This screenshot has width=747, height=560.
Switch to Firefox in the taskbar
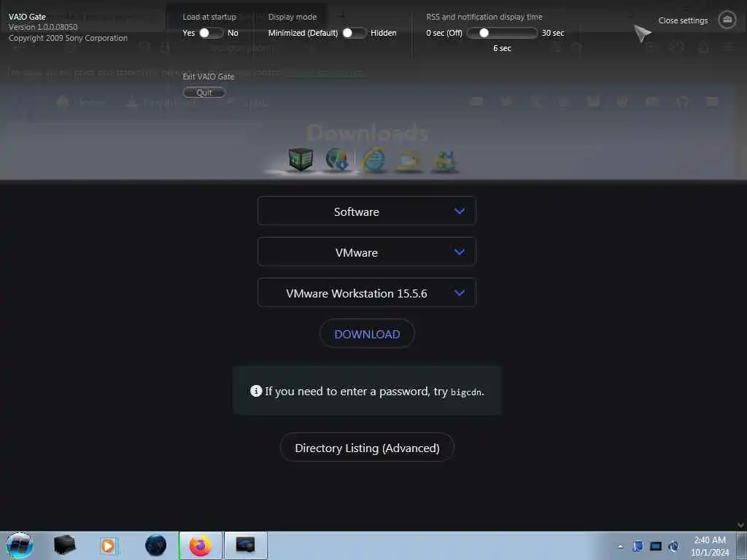201,545
